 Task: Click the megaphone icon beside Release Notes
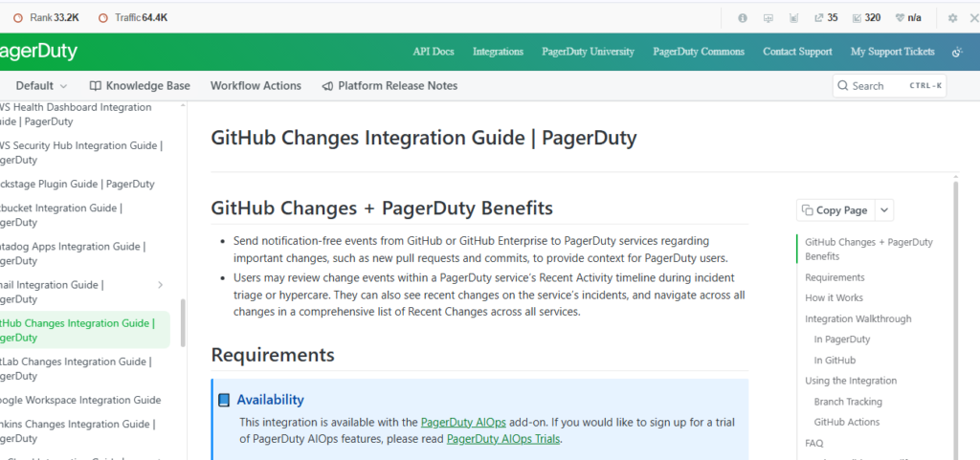[x=327, y=85]
